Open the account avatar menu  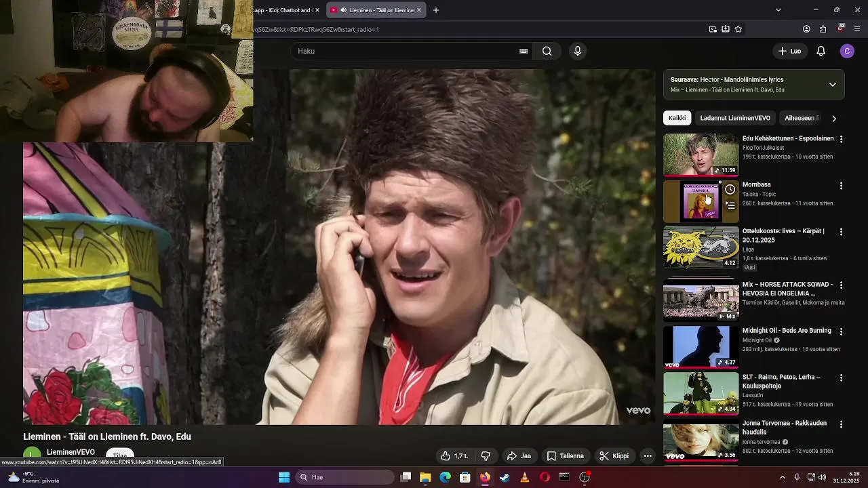point(847,51)
